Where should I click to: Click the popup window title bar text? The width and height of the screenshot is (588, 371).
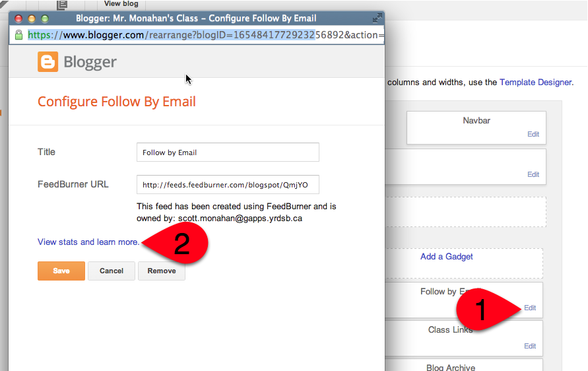196,18
